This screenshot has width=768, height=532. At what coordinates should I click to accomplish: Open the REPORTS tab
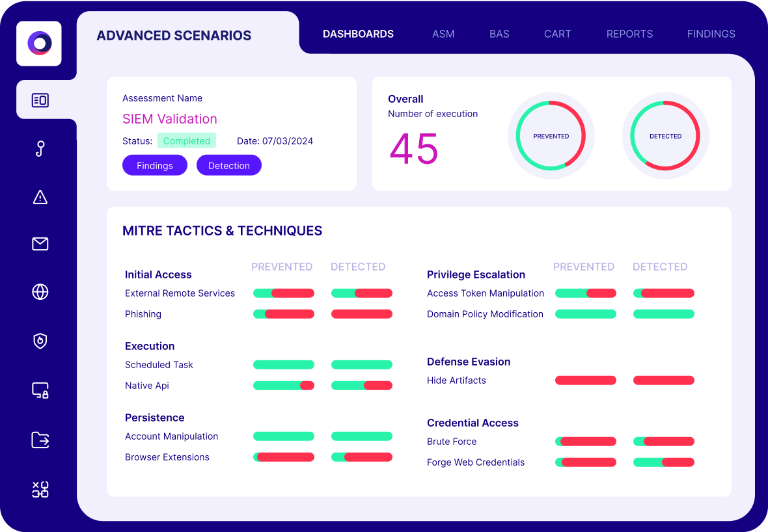click(629, 34)
